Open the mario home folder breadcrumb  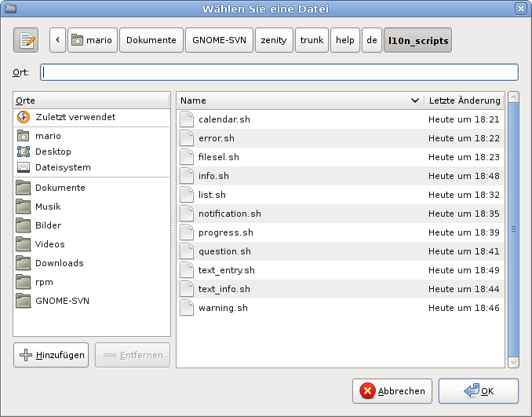pos(92,40)
